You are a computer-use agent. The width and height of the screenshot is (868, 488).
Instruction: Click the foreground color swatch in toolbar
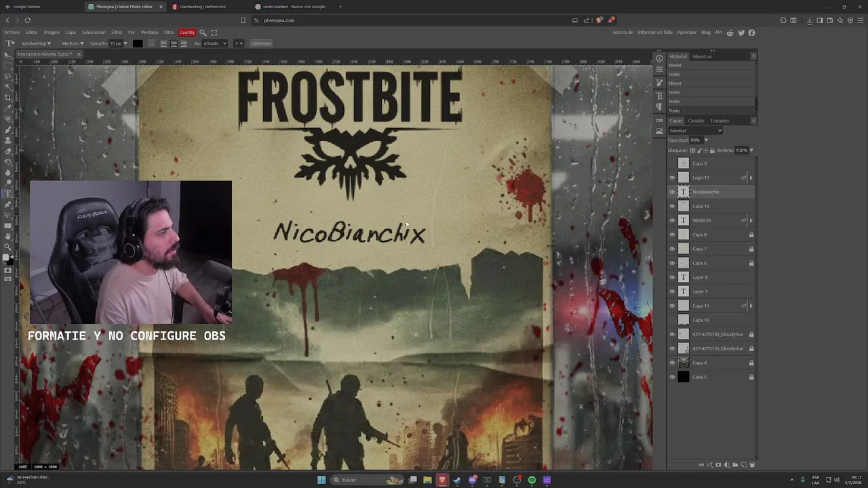point(7,258)
